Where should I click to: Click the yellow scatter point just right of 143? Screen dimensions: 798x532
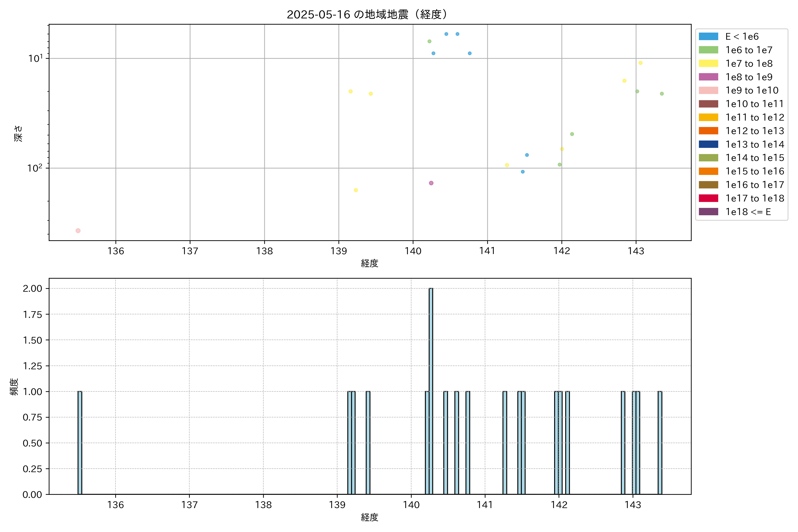tap(640, 63)
